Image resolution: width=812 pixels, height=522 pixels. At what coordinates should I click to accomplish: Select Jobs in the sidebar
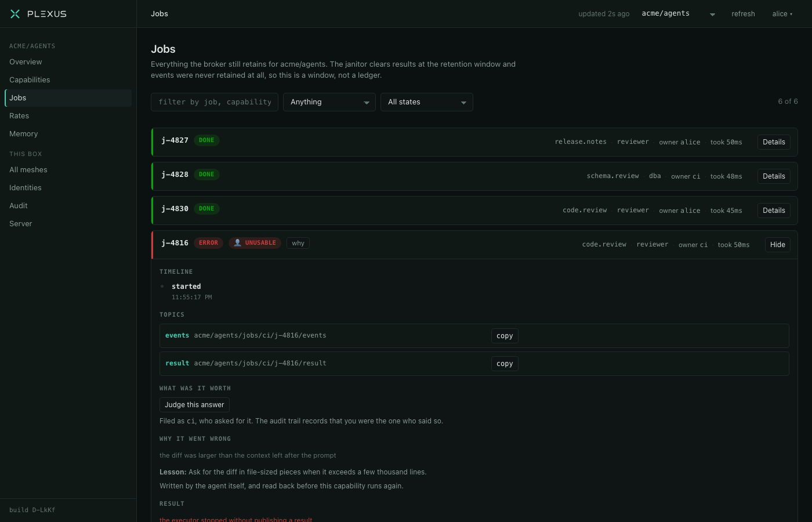(x=68, y=98)
